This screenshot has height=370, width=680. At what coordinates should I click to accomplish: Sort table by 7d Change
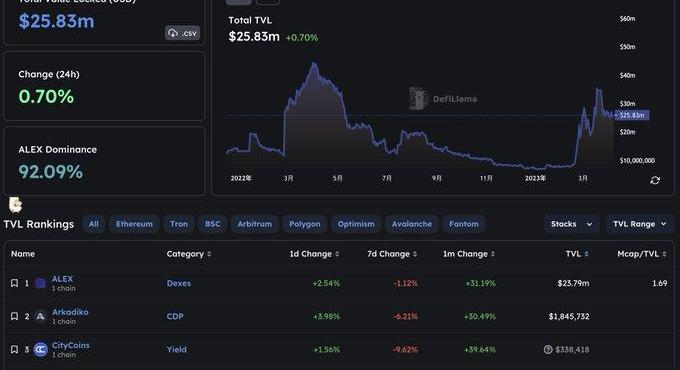(x=392, y=254)
